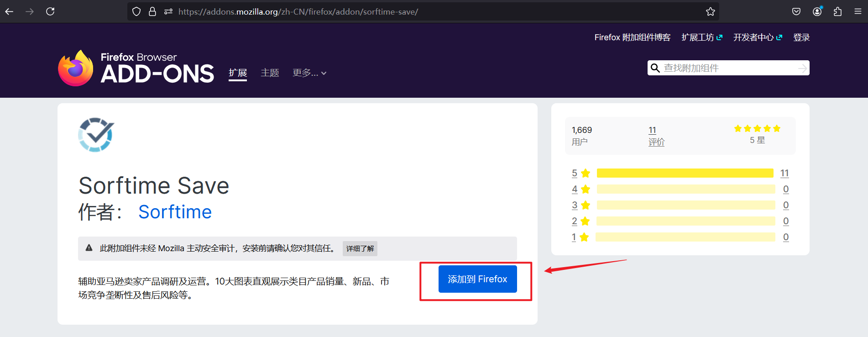This screenshot has height=337, width=868.
Task: Click the Sorftime Save extension icon
Action: pos(96,135)
